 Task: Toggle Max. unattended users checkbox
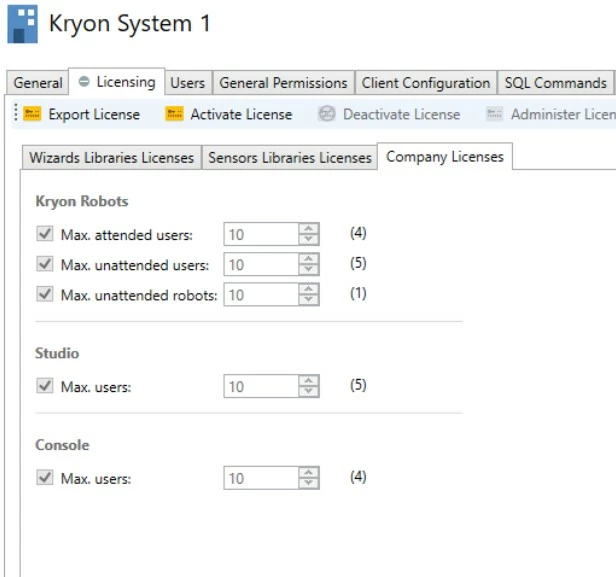45,264
